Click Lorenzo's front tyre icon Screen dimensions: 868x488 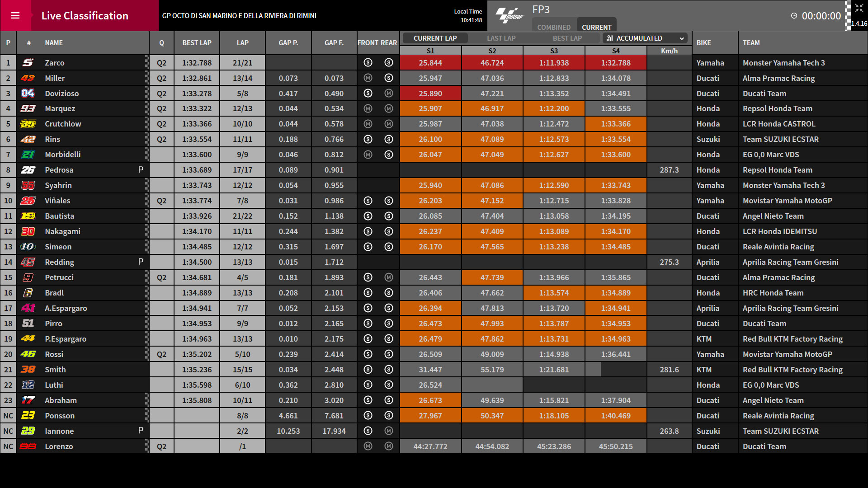[368, 446]
